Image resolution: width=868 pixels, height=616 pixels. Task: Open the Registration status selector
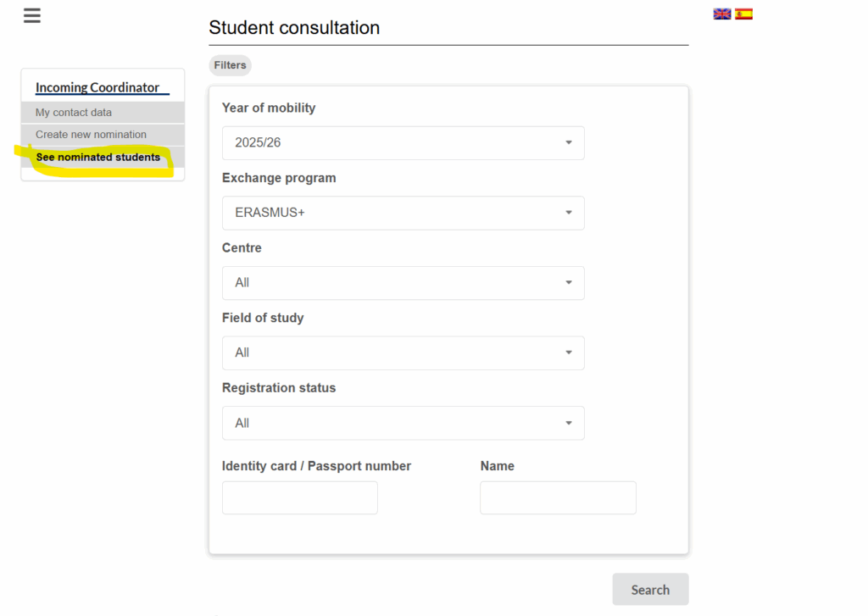coord(403,423)
